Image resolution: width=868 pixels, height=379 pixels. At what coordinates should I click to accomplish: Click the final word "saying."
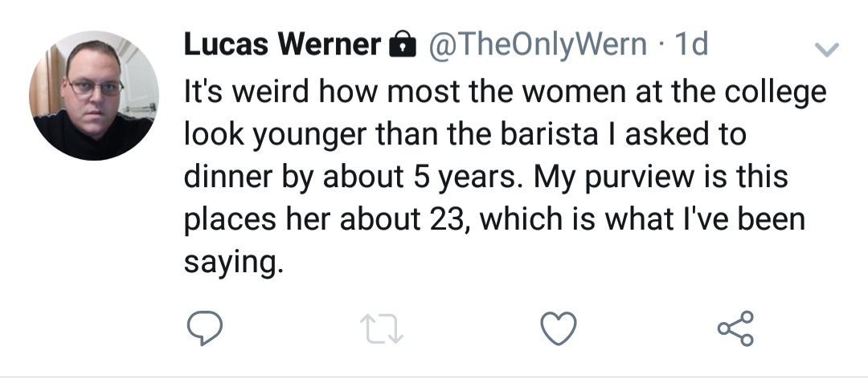pos(234,263)
